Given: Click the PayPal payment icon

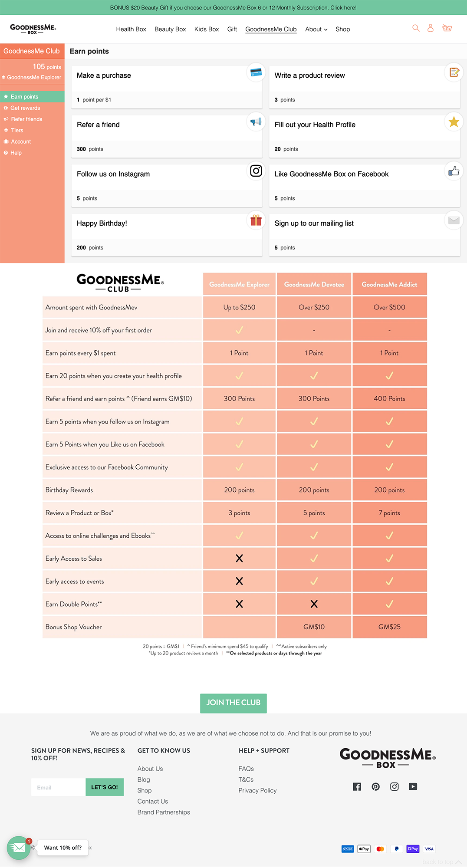Looking at the screenshot, I should pyautogui.click(x=396, y=849).
